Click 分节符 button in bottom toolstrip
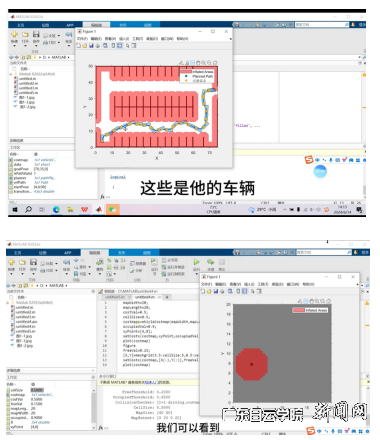380x440 pixels. click(x=170, y=260)
